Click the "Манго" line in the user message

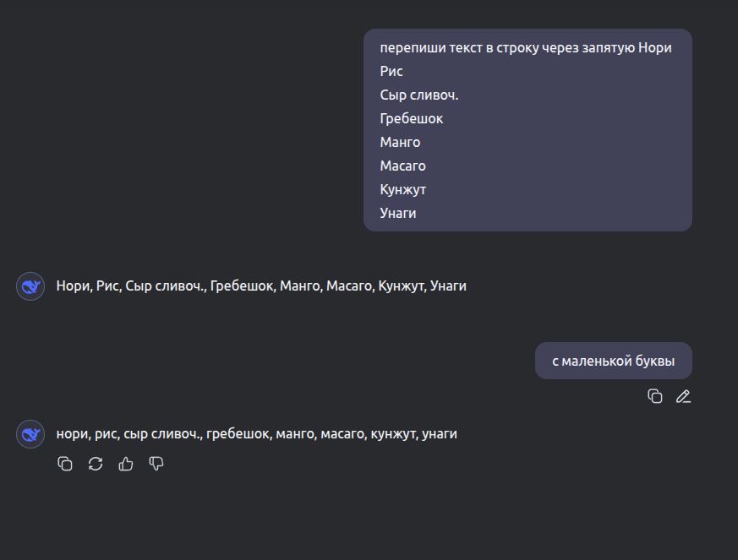click(x=400, y=143)
